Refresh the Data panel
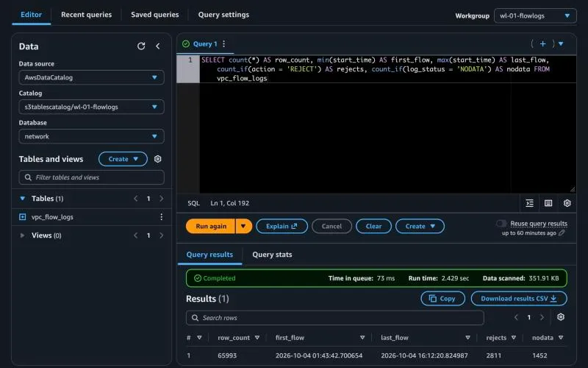The image size is (588, 368). coord(141,46)
